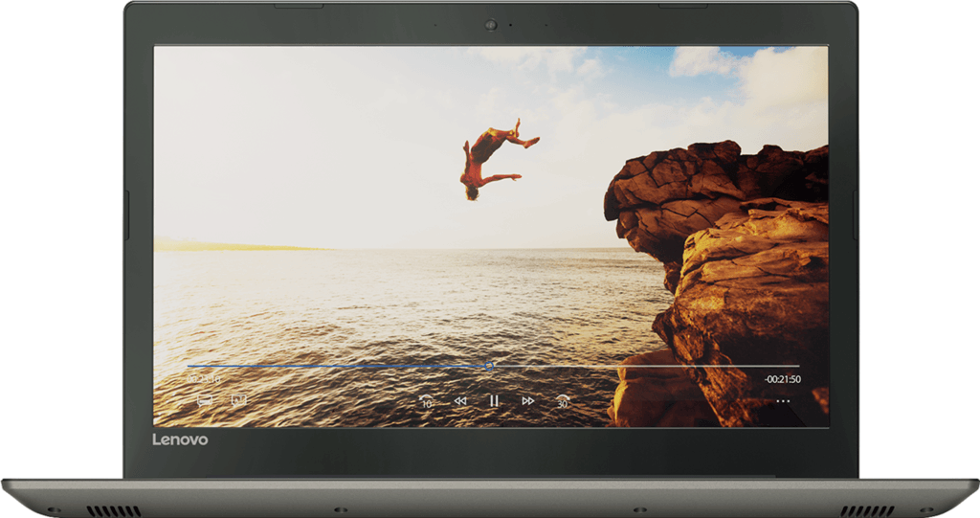Image resolution: width=980 pixels, height=518 pixels.
Task: Click the Lenovo logo on the bezel
Action: click(179, 439)
